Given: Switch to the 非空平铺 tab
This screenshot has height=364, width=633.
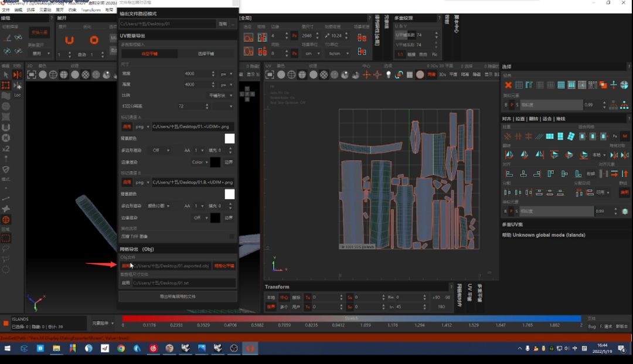Looking at the screenshot, I should [x=149, y=54].
